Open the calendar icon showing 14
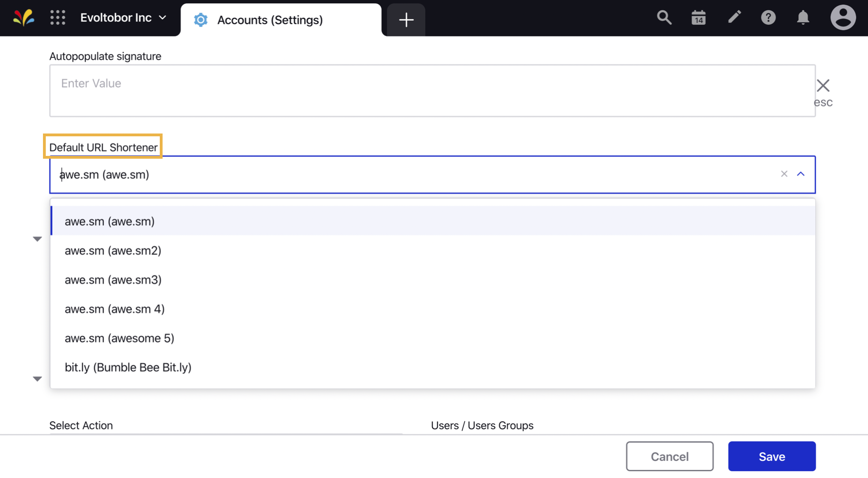Image resolution: width=868 pixels, height=478 pixels. click(698, 18)
